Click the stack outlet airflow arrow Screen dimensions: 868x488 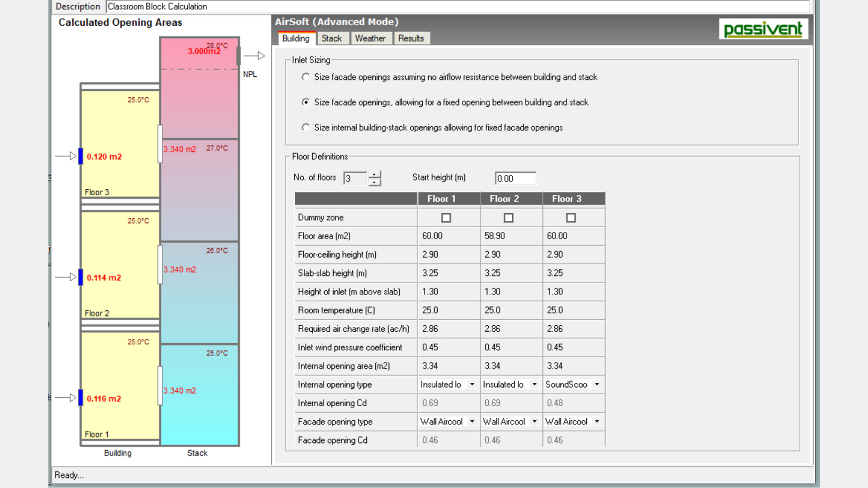255,56
